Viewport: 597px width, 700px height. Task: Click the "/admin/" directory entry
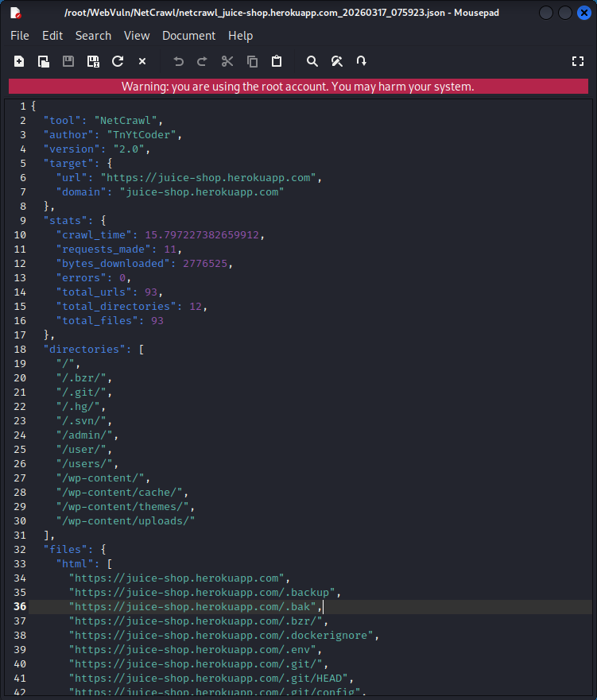[87, 435]
